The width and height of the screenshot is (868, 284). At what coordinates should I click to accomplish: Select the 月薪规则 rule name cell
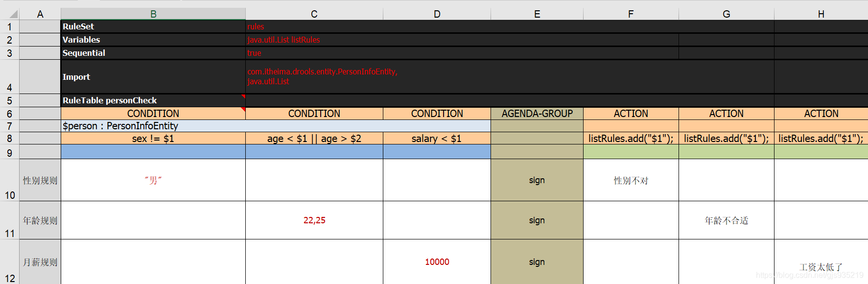point(40,262)
